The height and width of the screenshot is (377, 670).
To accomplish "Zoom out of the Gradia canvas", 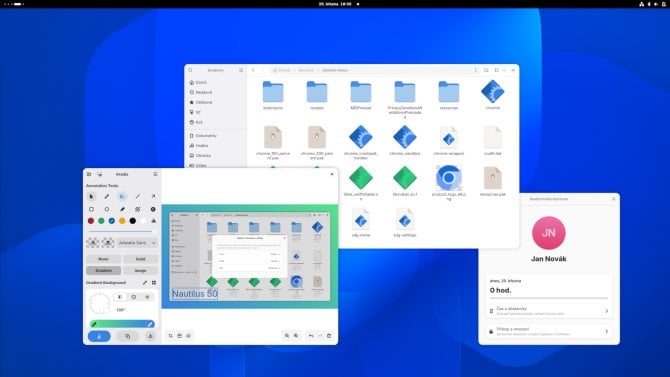I will coord(287,336).
